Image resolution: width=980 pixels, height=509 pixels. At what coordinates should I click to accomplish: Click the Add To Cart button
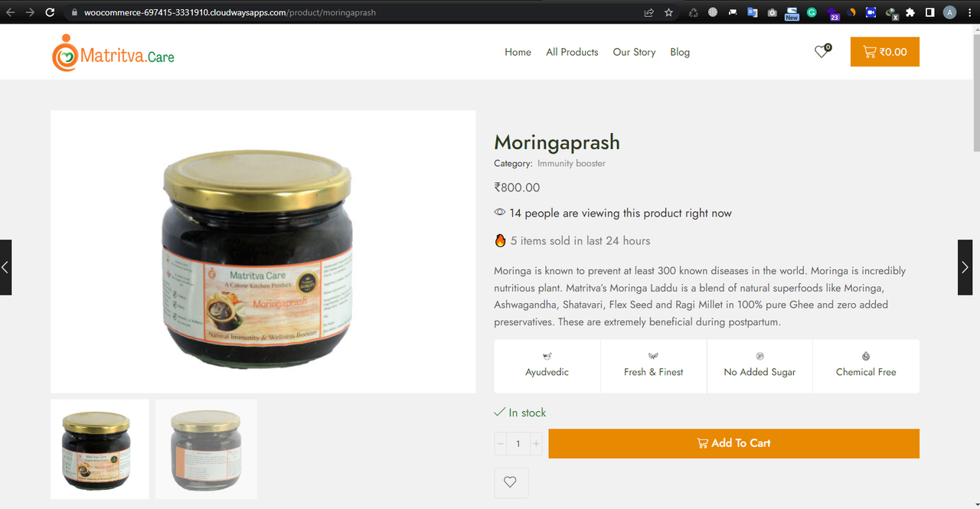pos(733,443)
